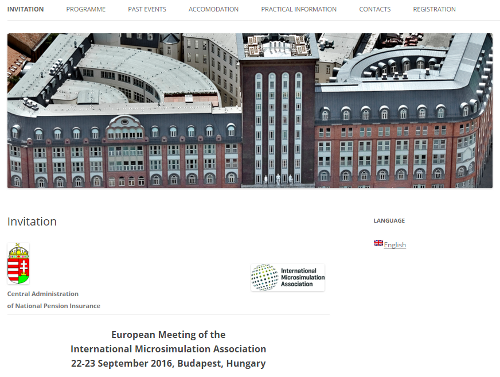Click the International Microsimulation Association logo

click(288, 277)
